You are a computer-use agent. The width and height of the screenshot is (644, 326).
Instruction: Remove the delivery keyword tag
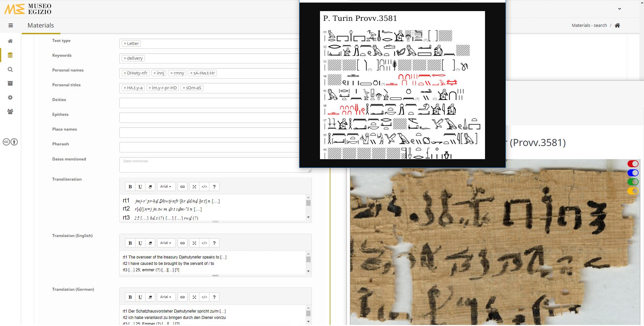coord(124,58)
